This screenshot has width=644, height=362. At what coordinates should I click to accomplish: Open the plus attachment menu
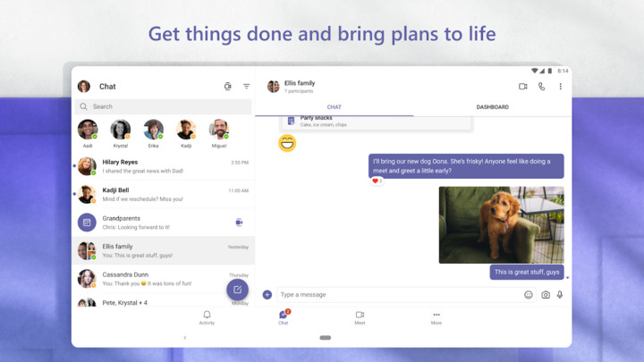267,294
